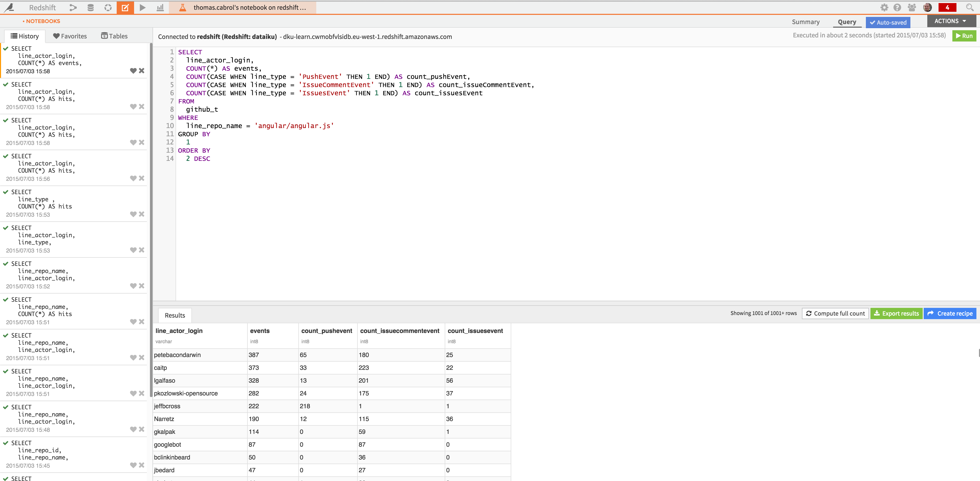Remove the 15:45 line_repo_id query from history

(x=141, y=465)
